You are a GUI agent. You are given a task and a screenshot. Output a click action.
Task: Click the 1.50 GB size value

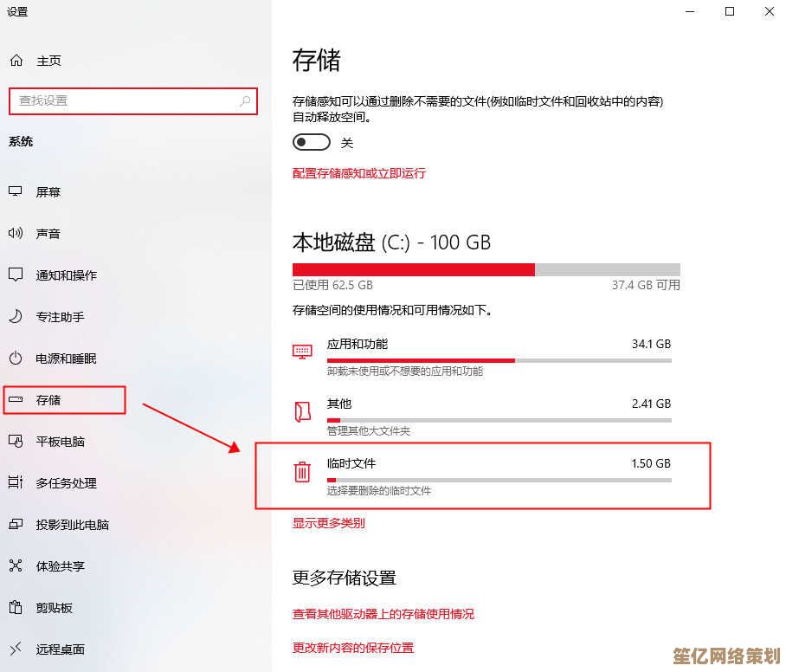tap(651, 463)
